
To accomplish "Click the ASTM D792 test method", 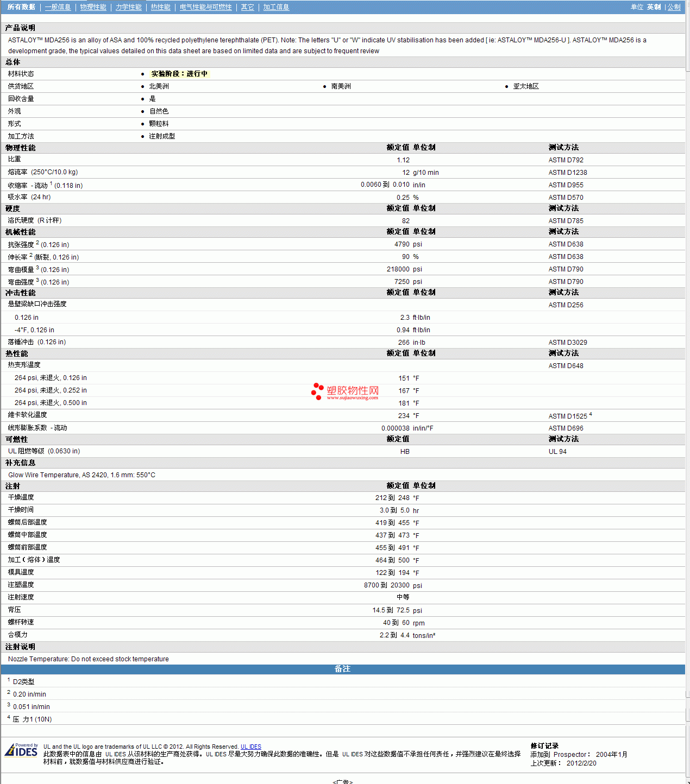I will click(x=566, y=160).
